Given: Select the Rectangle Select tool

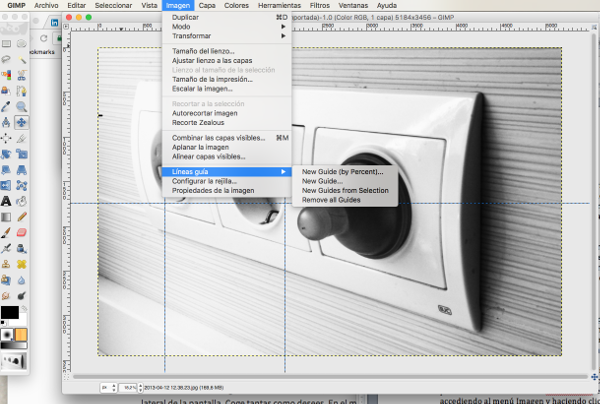Looking at the screenshot, I should (x=7, y=45).
